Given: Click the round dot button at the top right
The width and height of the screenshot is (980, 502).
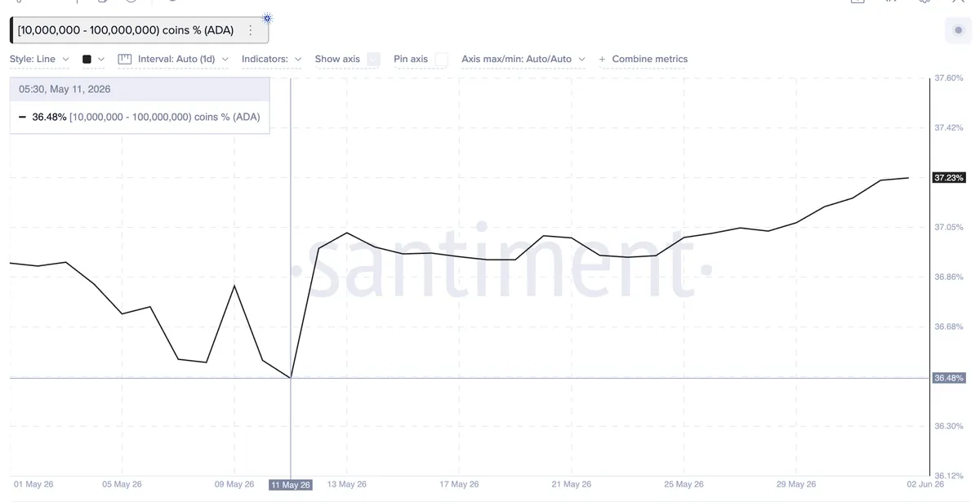Looking at the screenshot, I should 958,30.
